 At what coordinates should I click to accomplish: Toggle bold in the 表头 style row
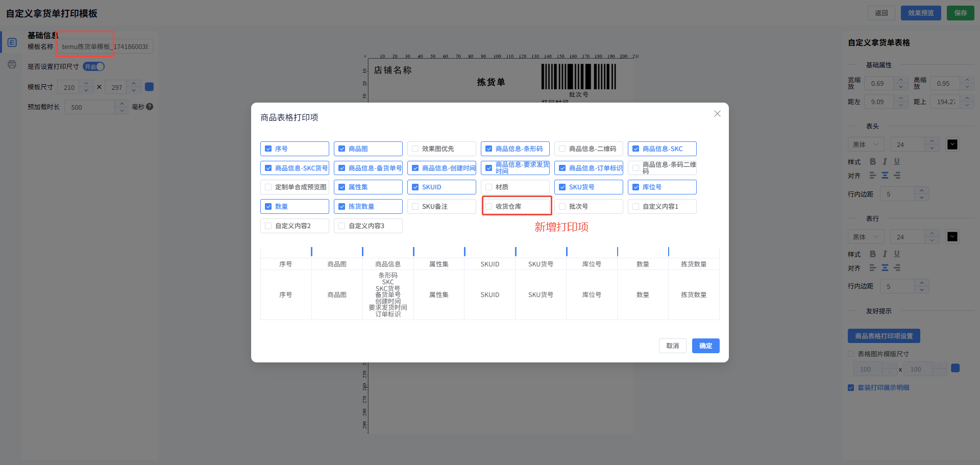(873, 161)
